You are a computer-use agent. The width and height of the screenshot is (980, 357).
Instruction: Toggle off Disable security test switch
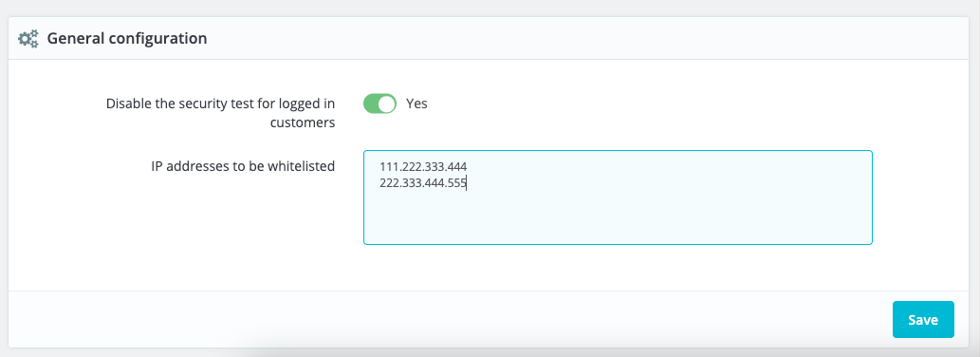(380, 103)
